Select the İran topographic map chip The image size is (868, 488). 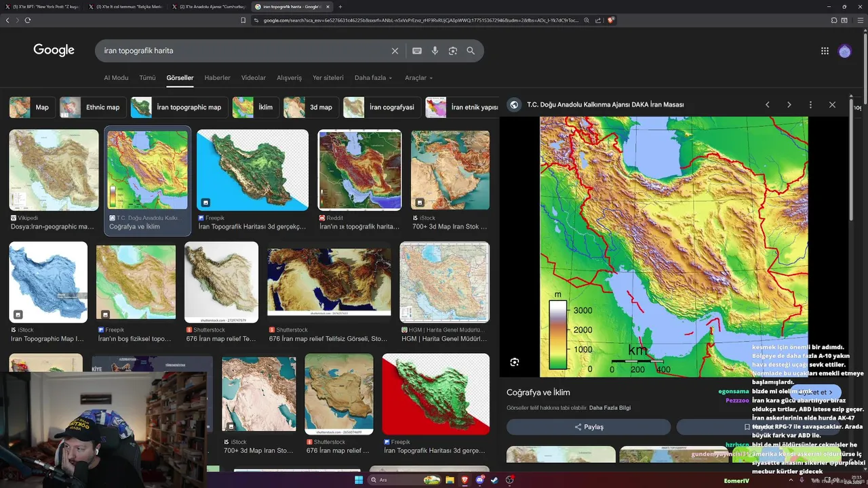[179, 107]
